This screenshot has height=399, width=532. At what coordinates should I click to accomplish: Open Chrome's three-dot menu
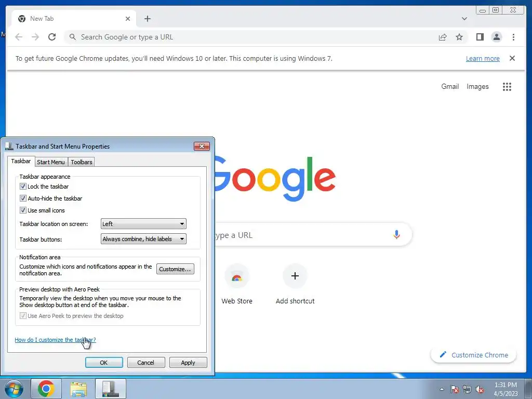513,37
